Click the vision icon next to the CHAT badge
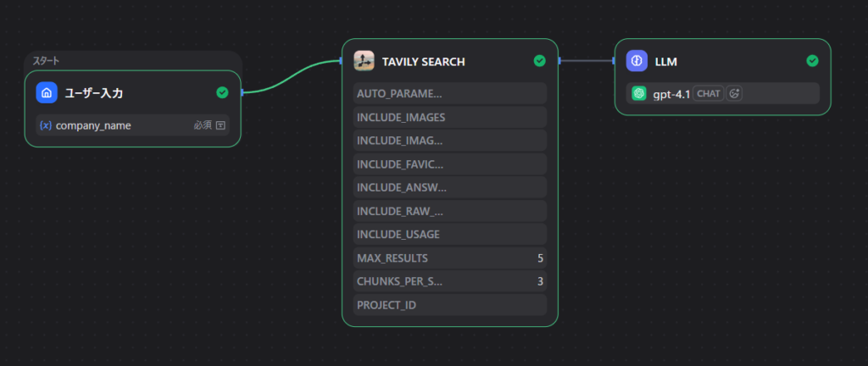This screenshot has width=868, height=366. (x=734, y=93)
